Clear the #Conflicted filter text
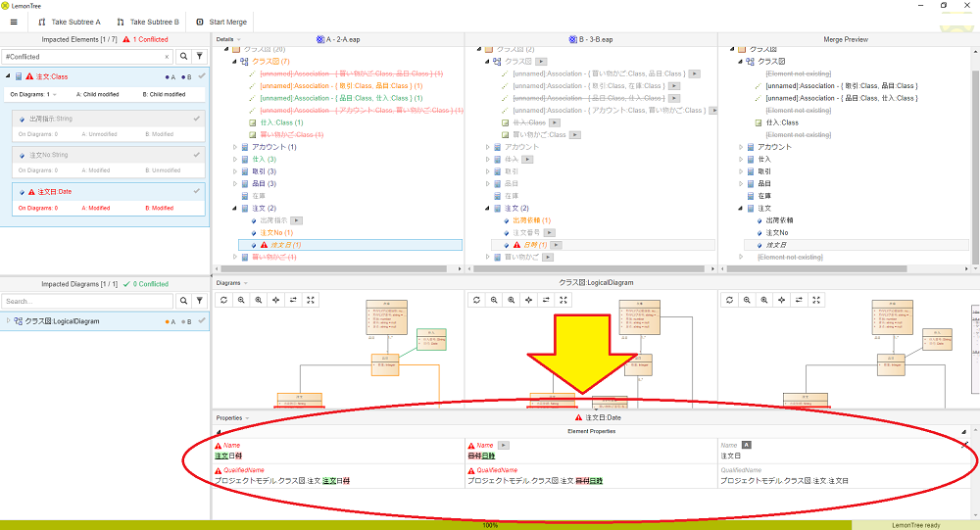 [167, 57]
